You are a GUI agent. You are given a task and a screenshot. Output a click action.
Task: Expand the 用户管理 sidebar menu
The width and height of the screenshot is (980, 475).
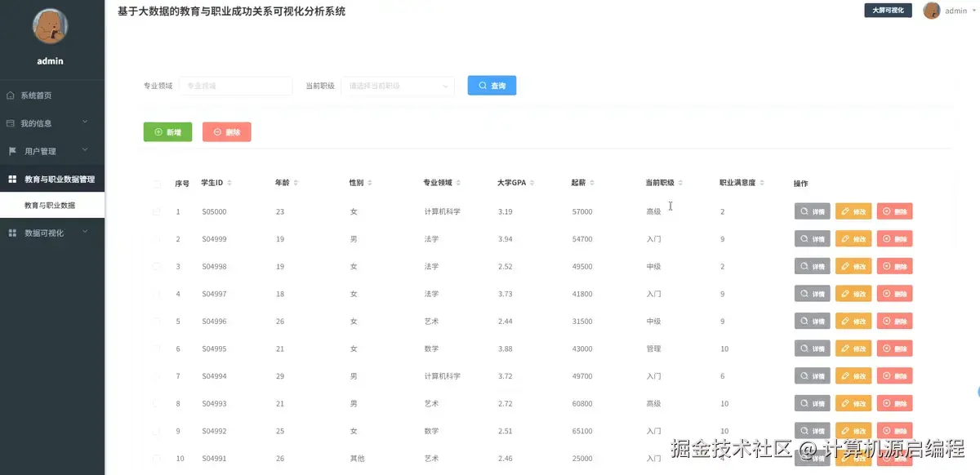click(x=52, y=151)
